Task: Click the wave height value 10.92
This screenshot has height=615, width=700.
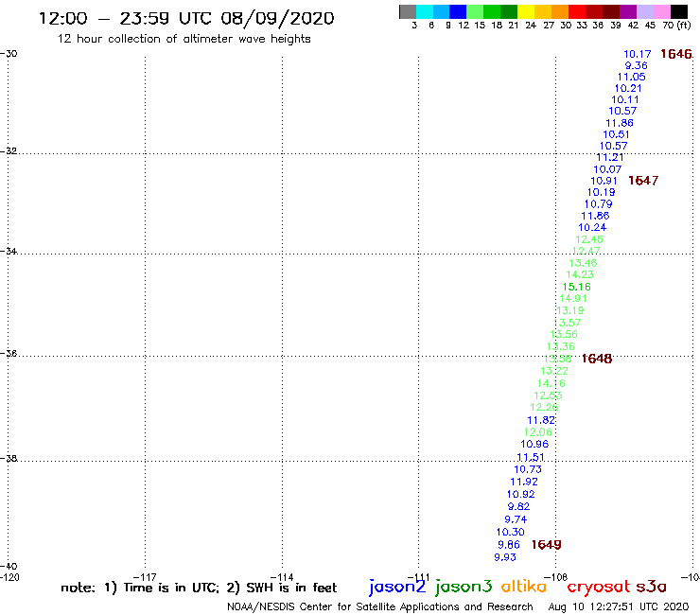Action: [x=520, y=495]
